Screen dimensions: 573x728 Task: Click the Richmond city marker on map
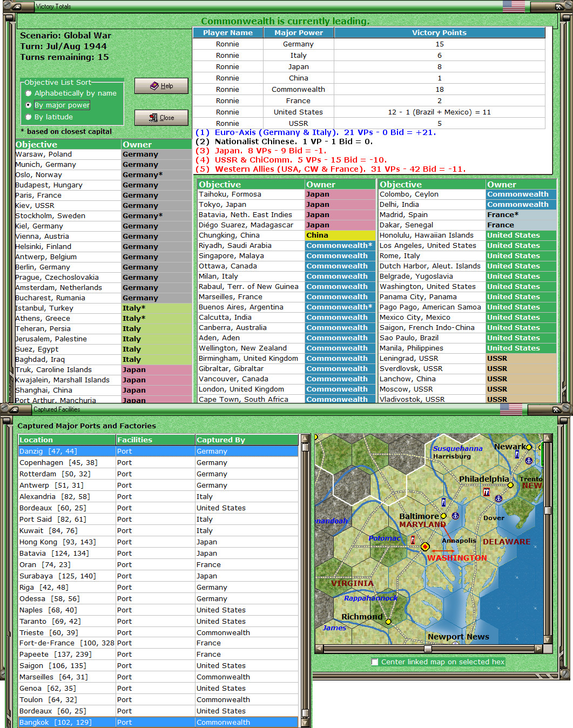[388, 622]
